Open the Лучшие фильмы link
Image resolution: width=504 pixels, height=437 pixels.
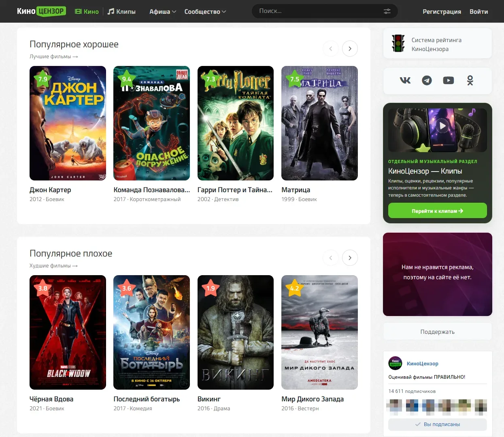pos(54,57)
